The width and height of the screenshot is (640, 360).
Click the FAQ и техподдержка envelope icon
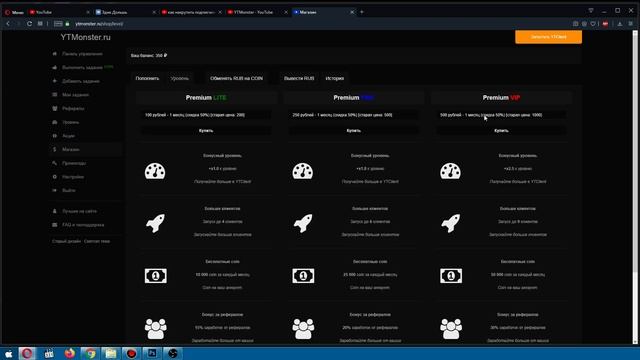(55, 225)
